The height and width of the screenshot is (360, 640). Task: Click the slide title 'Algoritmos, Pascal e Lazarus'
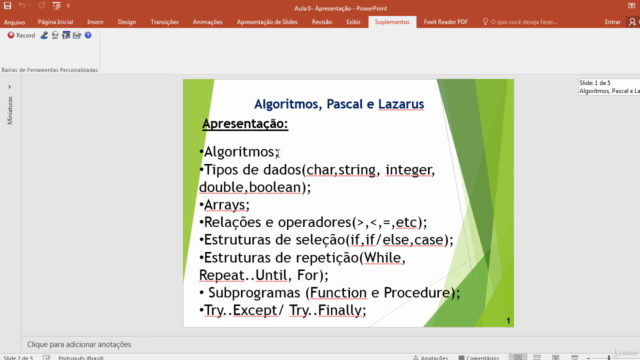339,104
